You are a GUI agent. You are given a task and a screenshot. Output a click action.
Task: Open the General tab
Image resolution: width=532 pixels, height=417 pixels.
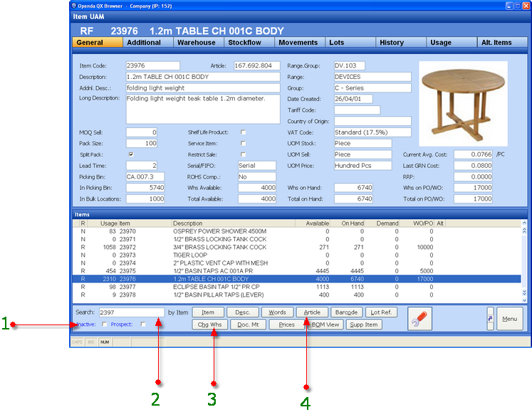98,43
